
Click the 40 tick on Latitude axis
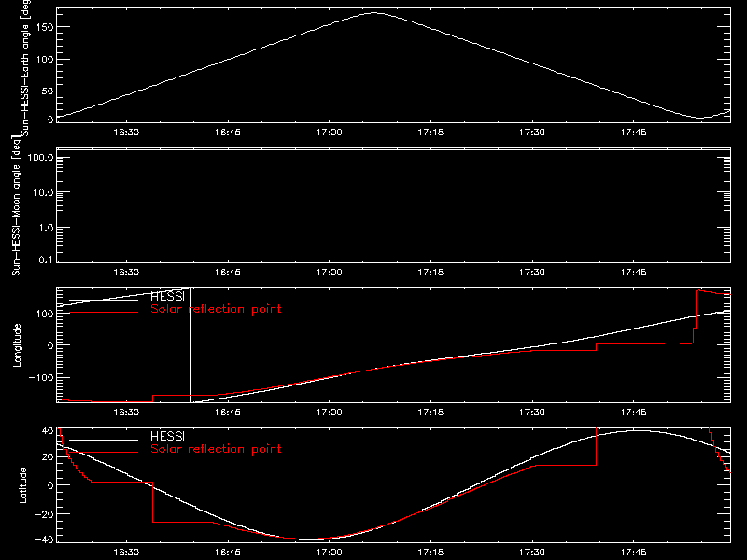48,431
